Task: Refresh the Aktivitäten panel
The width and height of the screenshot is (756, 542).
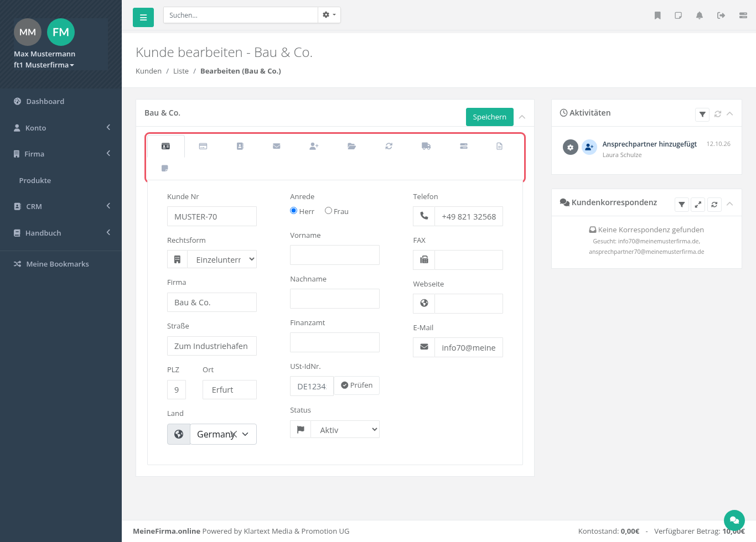Action: click(718, 114)
